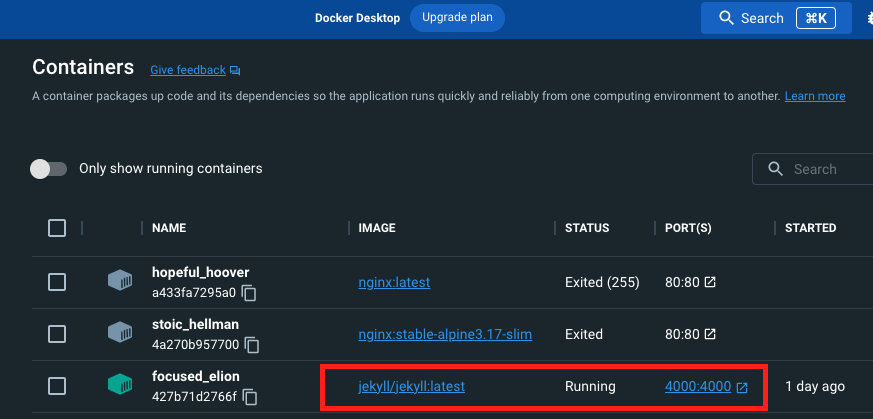Click the green focused_elion container icon
Viewport: 873px width, 419px height.
click(120, 384)
